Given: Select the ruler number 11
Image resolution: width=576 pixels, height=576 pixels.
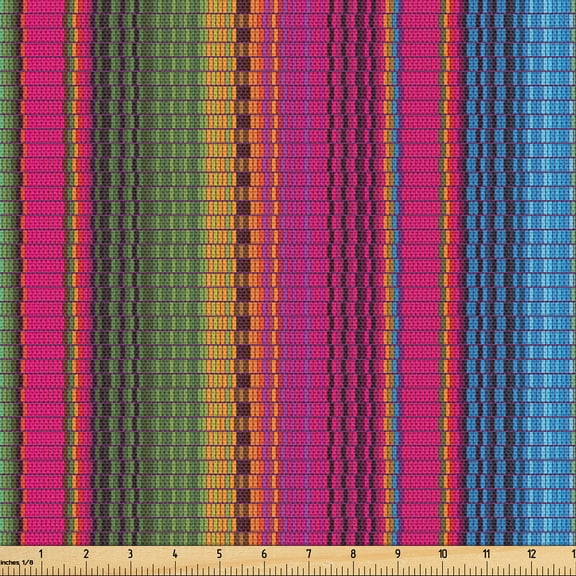Looking at the screenshot, I should tap(487, 554).
